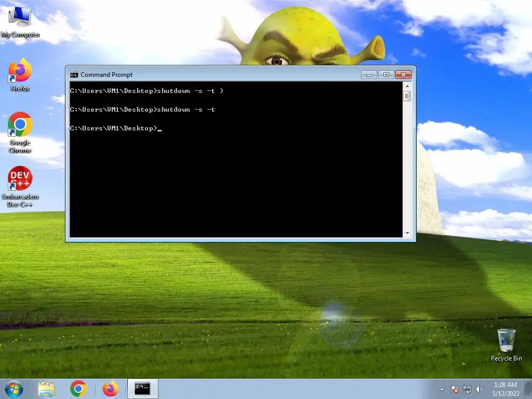Viewport: 532px width, 399px height.
Task: Open Windows Explorer from the taskbar
Action: point(46,389)
